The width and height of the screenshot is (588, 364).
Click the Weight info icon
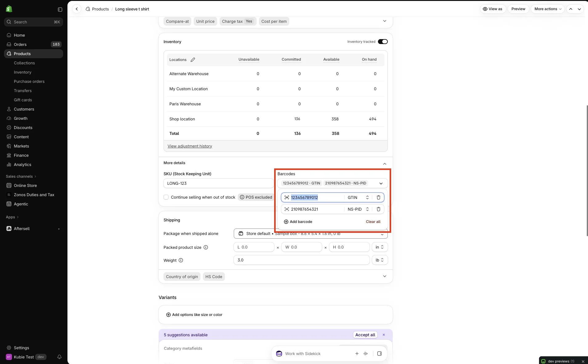tap(181, 260)
